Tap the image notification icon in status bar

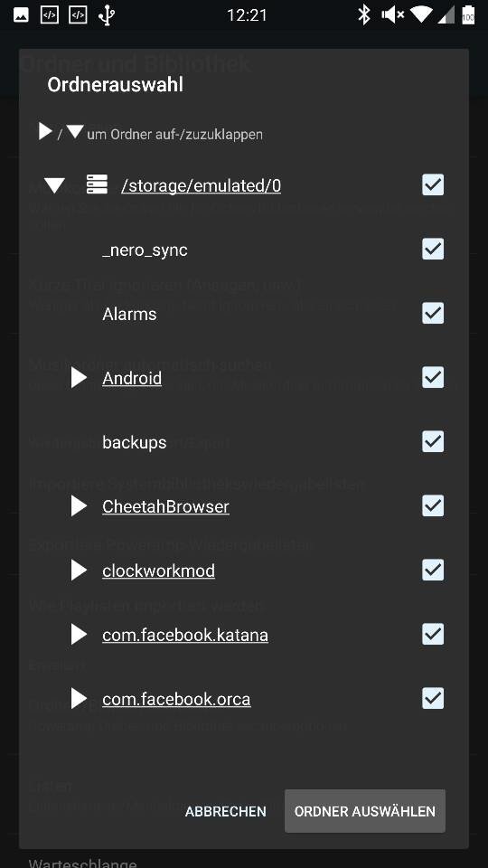pyautogui.click(x=21, y=15)
